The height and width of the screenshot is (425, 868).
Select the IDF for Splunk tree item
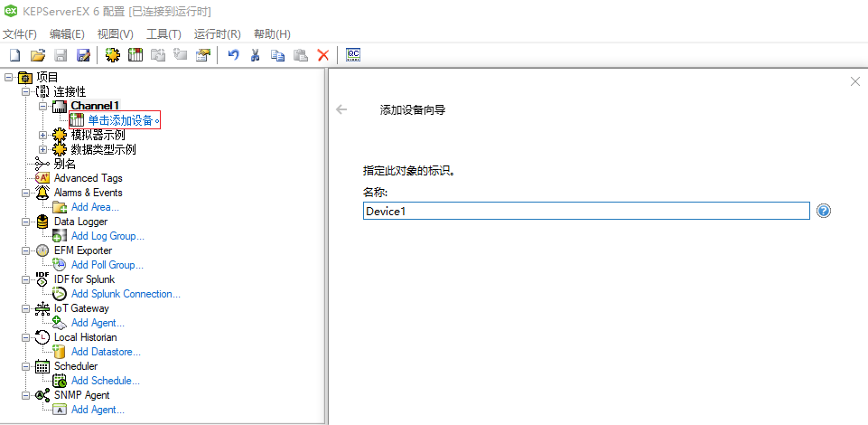coord(85,279)
